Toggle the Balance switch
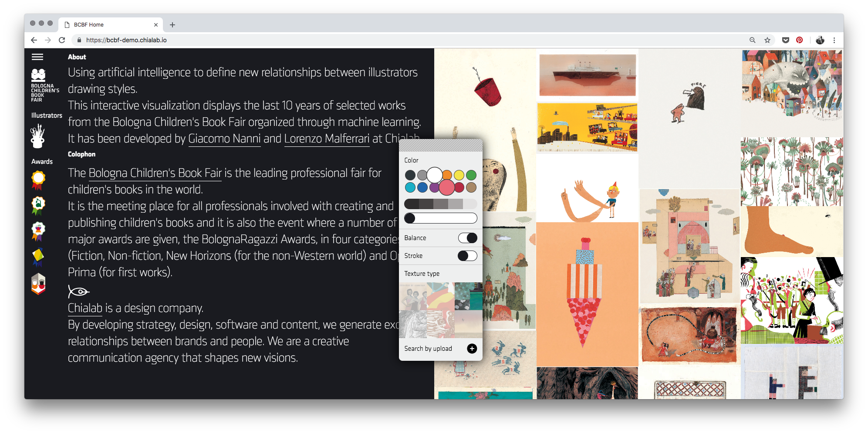Viewport: 868px width, 434px height. tap(467, 238)
